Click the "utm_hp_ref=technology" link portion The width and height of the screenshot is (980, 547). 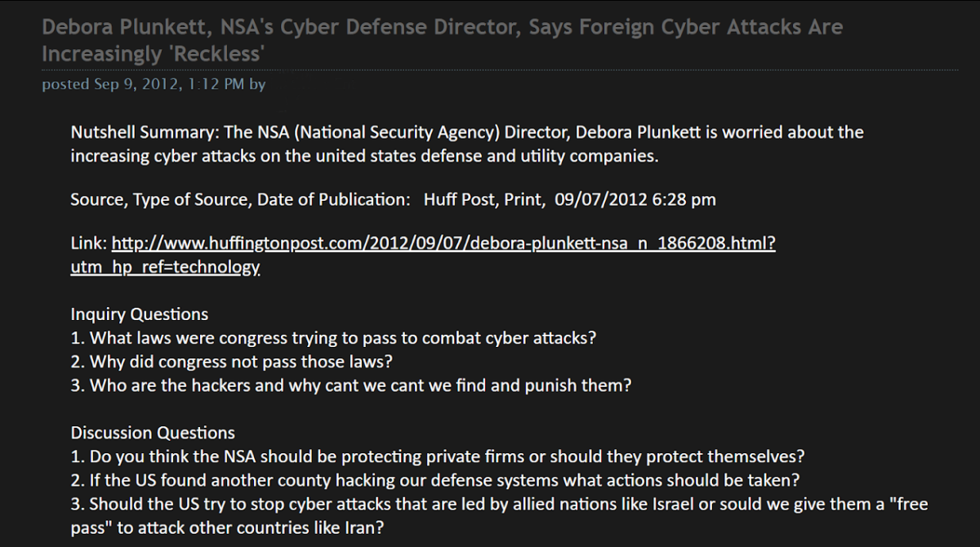point(165,267)
